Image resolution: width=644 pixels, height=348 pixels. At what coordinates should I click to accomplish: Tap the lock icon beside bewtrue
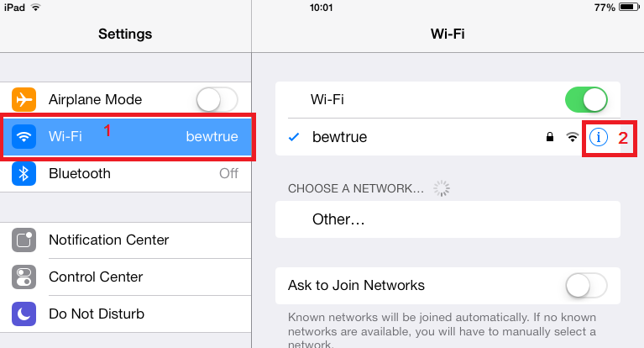tap(549, 137)
